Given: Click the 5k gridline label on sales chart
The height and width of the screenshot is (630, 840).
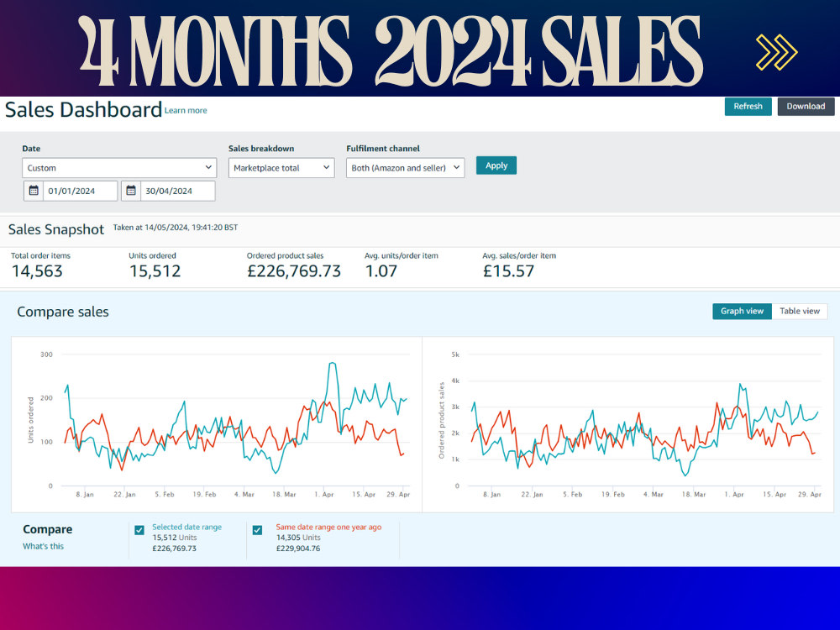Looking at the screenshot, I should [454, 354].
